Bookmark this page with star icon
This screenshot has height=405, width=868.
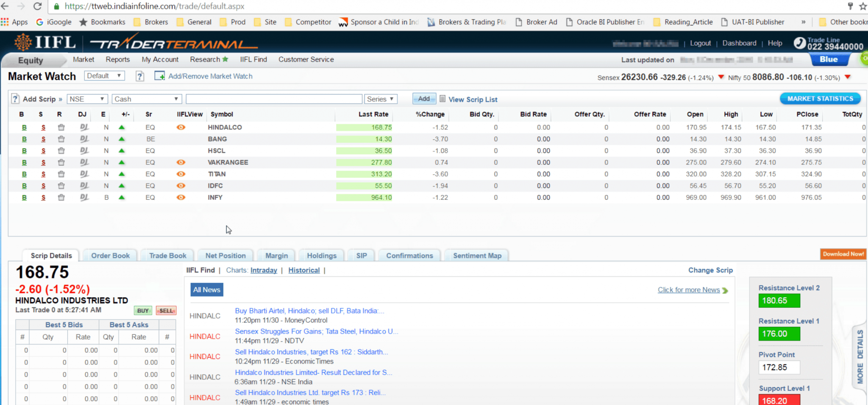[862, 6]
